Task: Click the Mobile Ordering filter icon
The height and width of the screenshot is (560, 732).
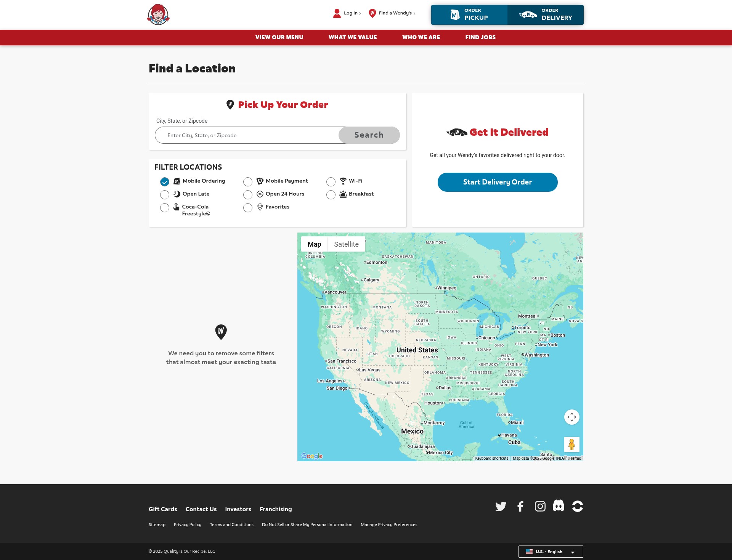Action: pyautogui.click(x=177, y=181)
